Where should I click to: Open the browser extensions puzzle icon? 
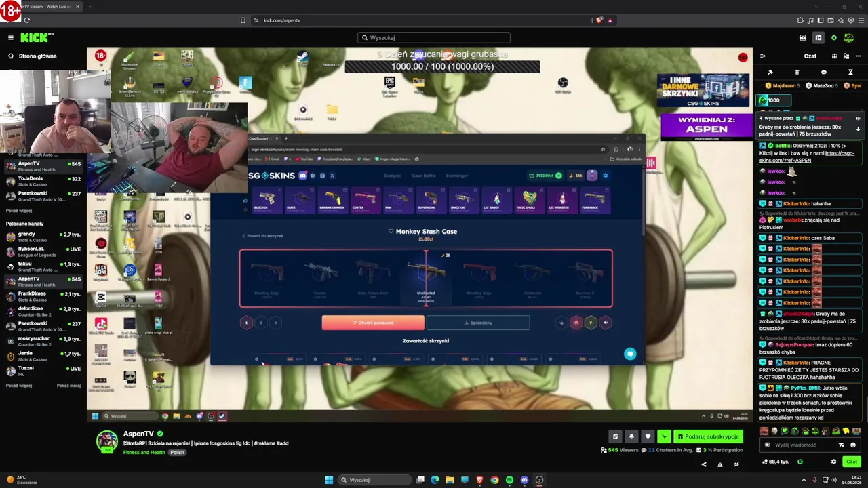[x=800, y=20]
